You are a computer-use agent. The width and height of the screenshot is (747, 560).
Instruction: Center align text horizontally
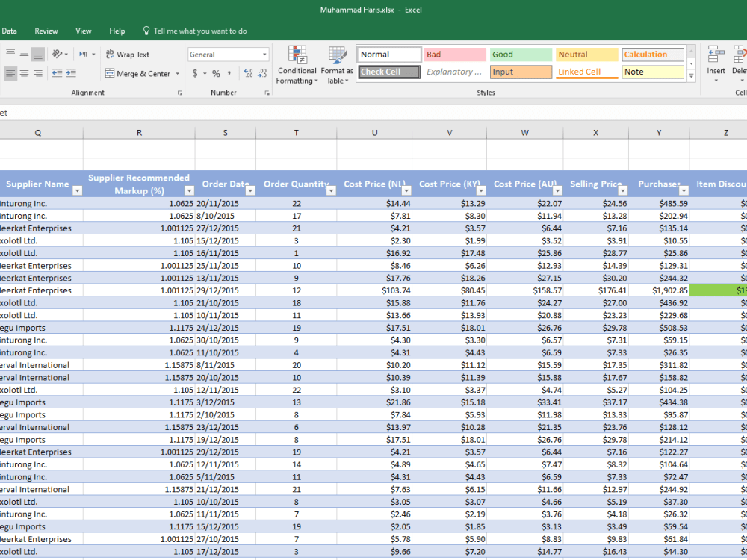click(x=24, y=73)
